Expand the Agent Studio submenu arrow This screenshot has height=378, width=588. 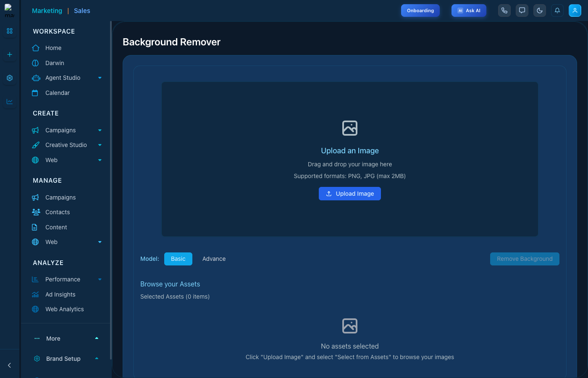tap(100, 78)
